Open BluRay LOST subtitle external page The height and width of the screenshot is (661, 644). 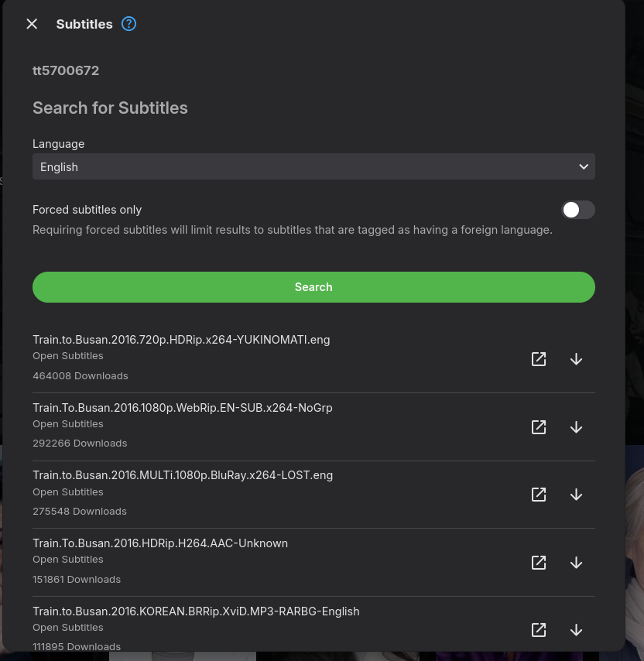click(x=539, y=495)
